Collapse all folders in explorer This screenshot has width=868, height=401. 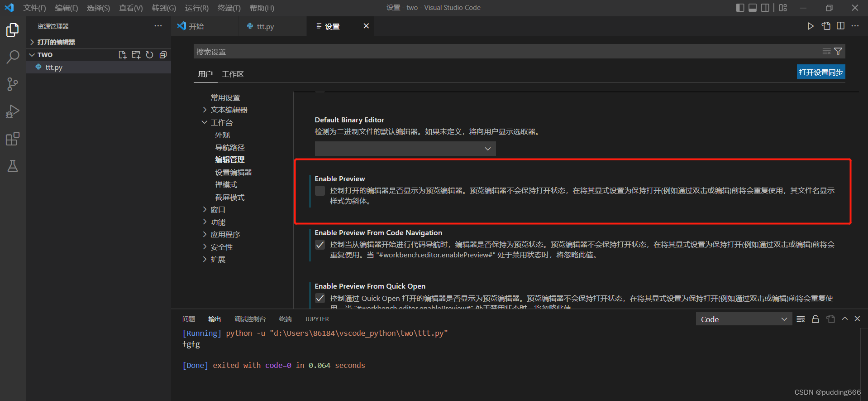click(x=163, y=55)
